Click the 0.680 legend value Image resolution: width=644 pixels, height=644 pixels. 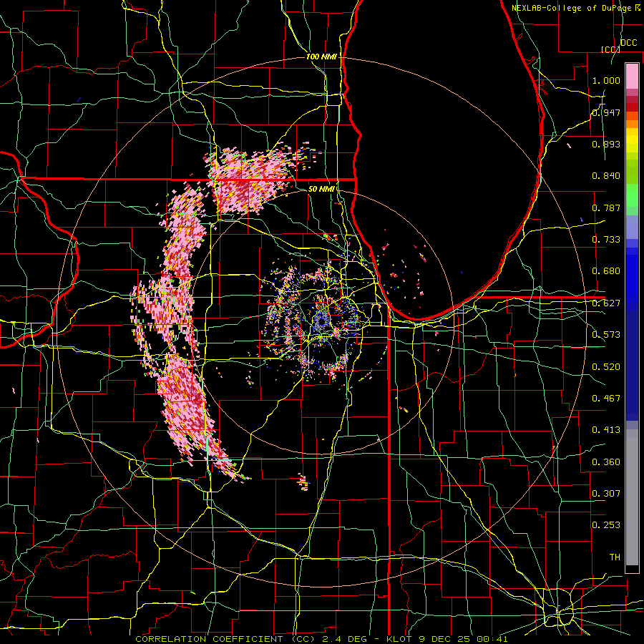(606, 271)
